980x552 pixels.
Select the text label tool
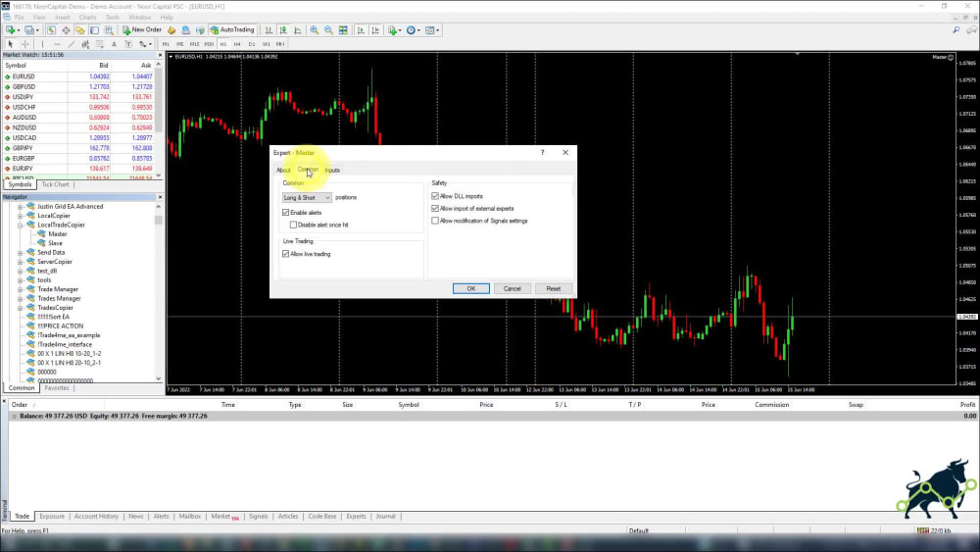128,44
